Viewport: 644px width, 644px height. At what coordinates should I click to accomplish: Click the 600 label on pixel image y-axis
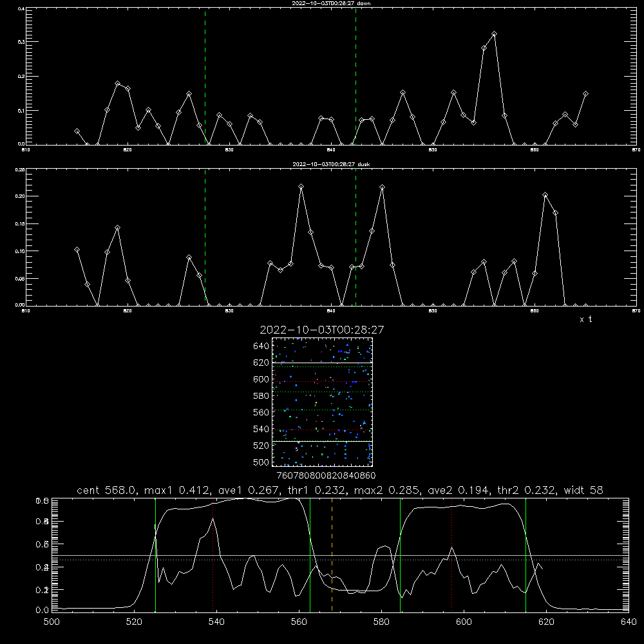(x=261, y=379)
